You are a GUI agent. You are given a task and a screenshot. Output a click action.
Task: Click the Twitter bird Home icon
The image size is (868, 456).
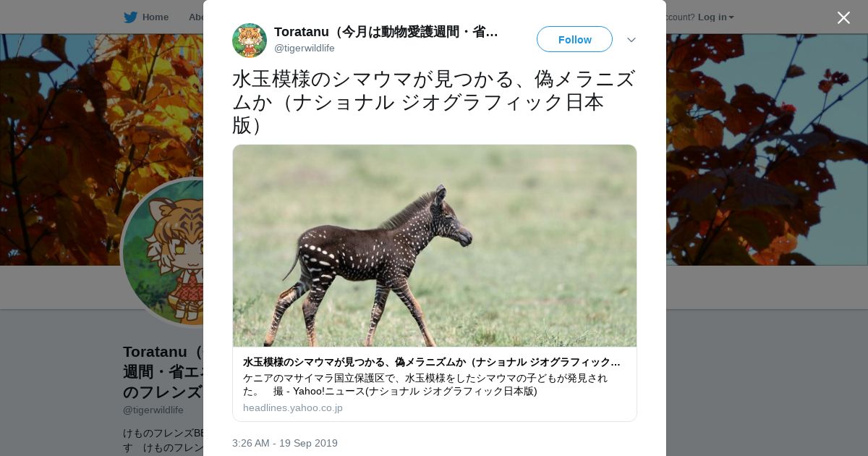tap(130, 17)
